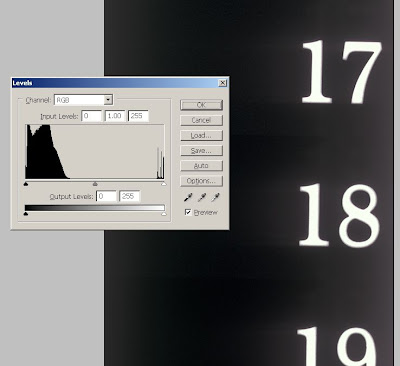
Task: Click the output white level slider
Action: click(x=163, y=214)
